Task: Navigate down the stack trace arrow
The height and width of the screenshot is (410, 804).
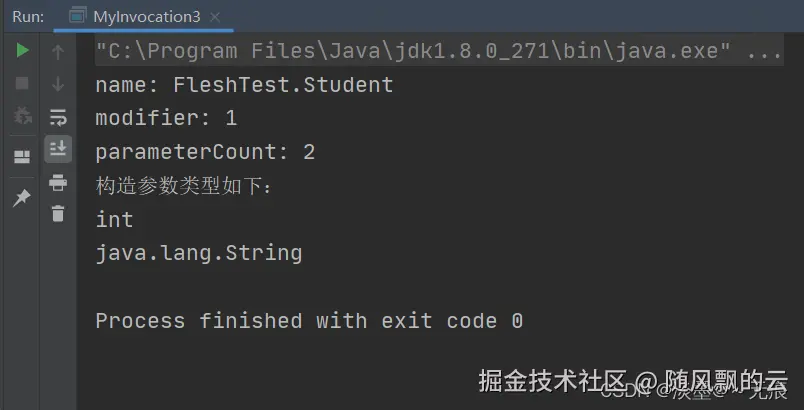Action: 58,84
